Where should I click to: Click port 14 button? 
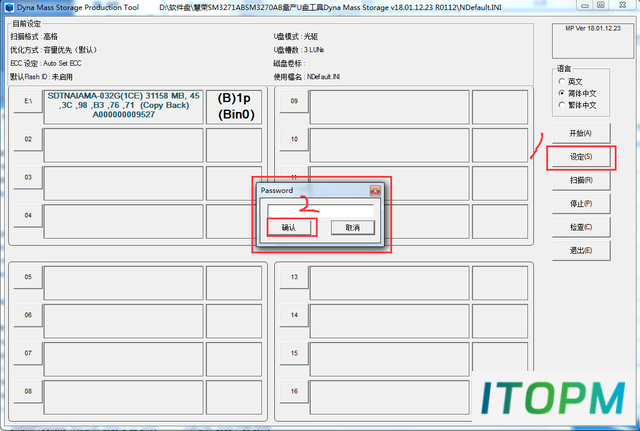point(294,315)
